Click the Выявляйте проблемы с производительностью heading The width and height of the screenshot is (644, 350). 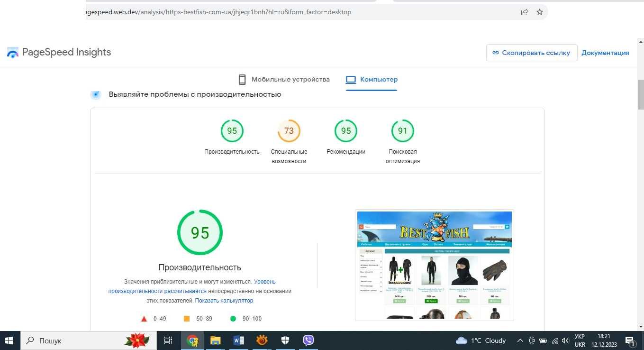point(195,94)
